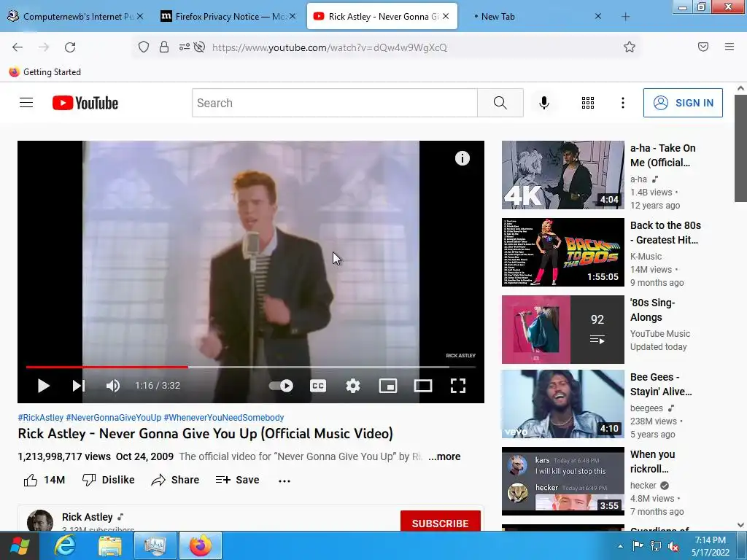Save video to playlist

[237, 480]
